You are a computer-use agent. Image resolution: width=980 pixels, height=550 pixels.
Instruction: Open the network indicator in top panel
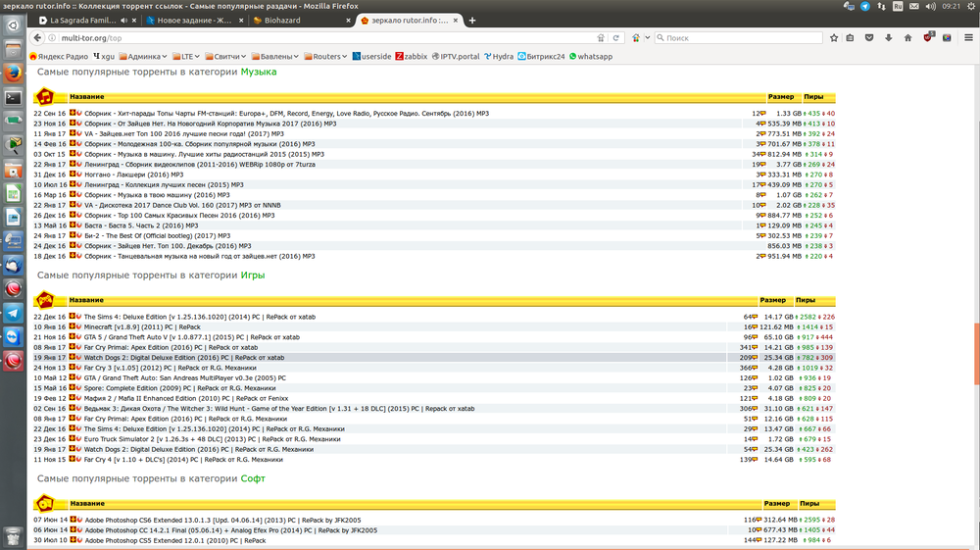[881, 6]
